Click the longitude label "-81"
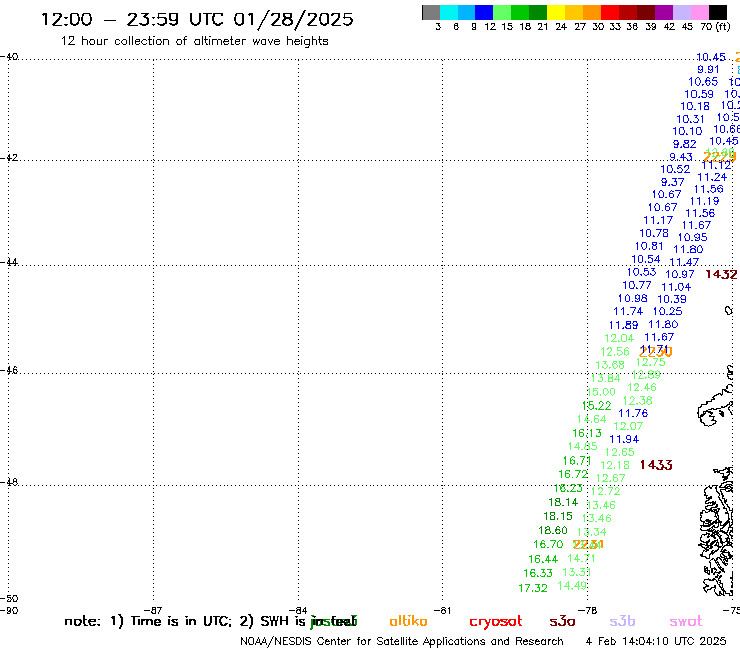The width and height of the screenshot is (740, 650). (443, 610)
